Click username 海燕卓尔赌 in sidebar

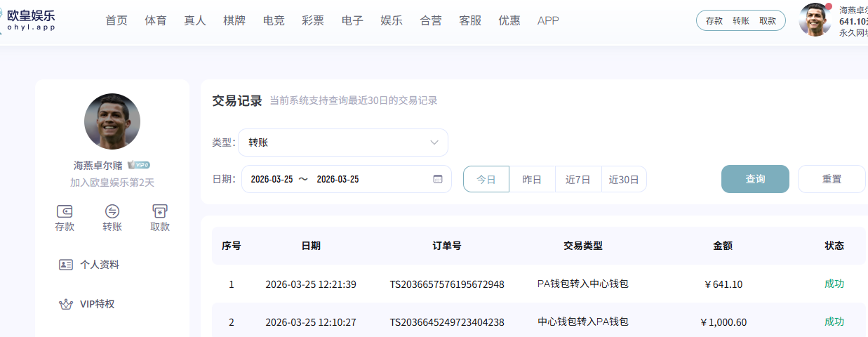pyautogui.click(x=98, y=166)
